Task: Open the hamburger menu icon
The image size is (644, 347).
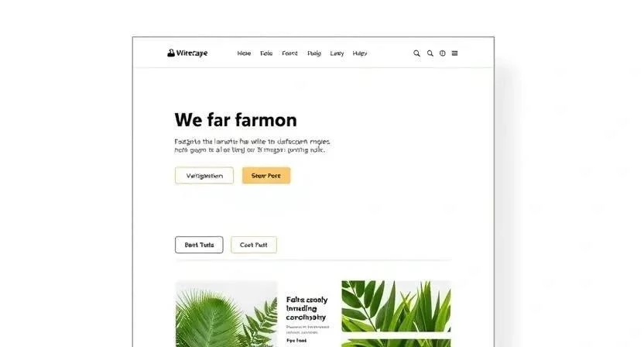Action: (x=454, y=53)
